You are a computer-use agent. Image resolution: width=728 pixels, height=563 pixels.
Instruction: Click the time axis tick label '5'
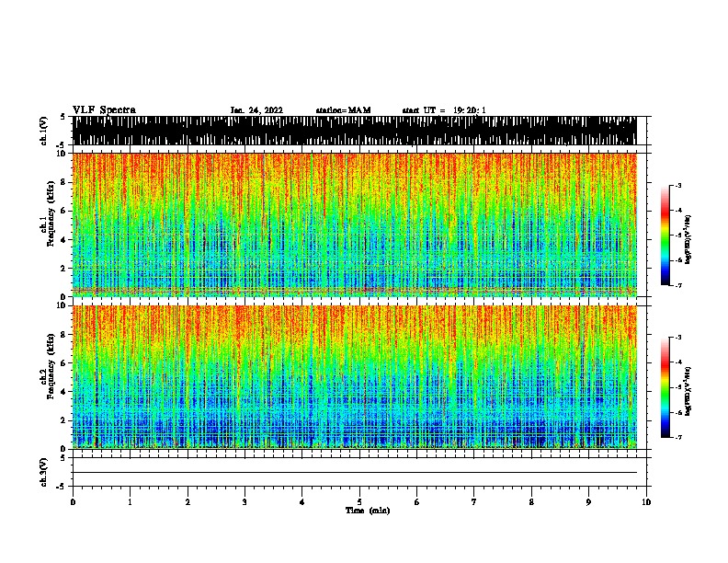pos(359,501)
